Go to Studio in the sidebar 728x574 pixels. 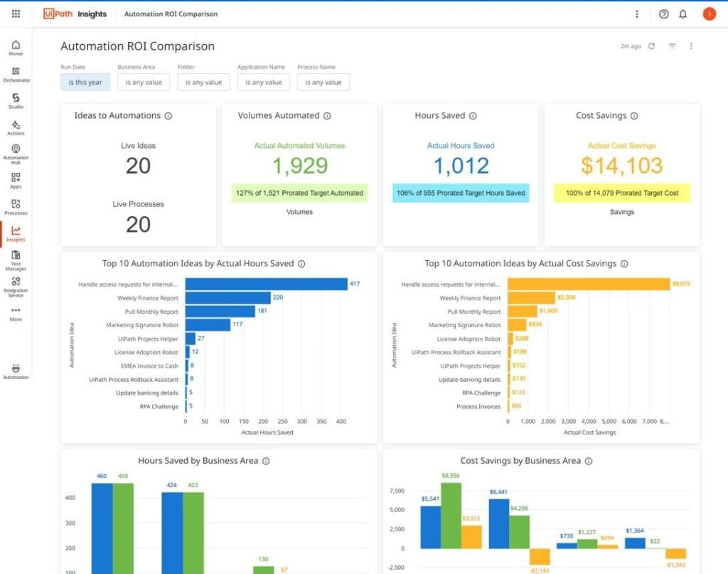[x=16, y=100]
